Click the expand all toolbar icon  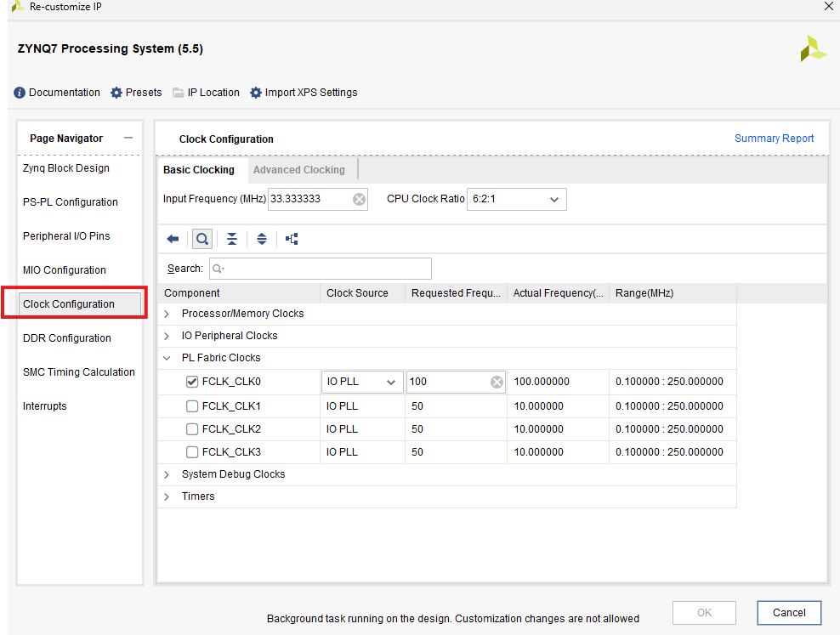(261, 239)
